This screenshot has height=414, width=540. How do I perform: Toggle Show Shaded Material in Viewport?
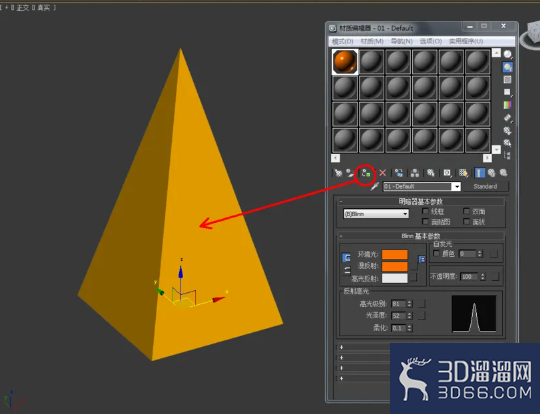click(x=463, y=173)
